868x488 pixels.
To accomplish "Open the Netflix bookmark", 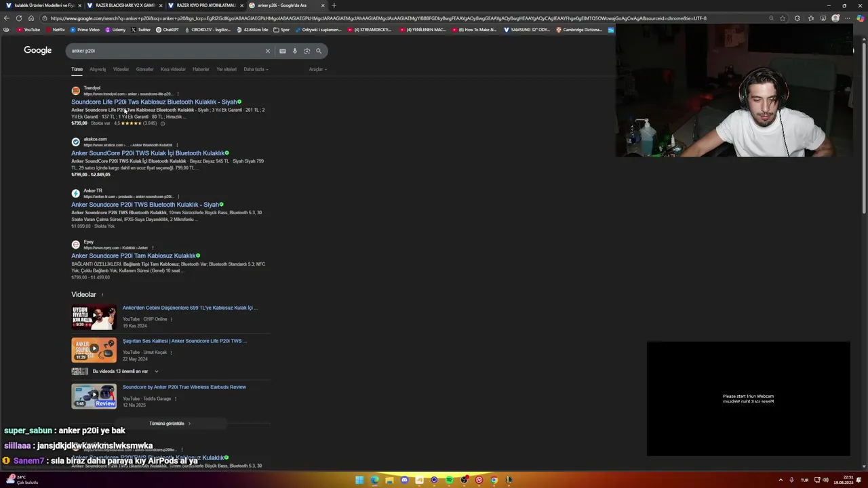I will click(55, 30).
